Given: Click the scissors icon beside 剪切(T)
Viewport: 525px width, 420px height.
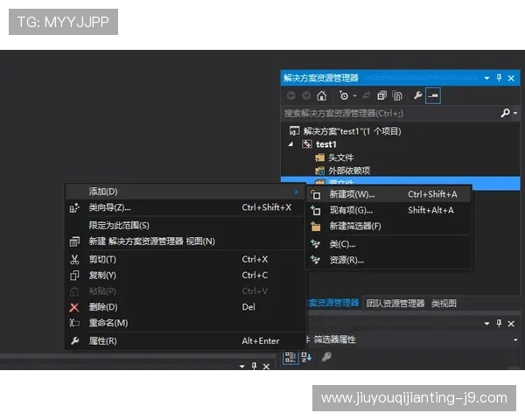Looking at the screenshot, I should (x=74, y=260).
